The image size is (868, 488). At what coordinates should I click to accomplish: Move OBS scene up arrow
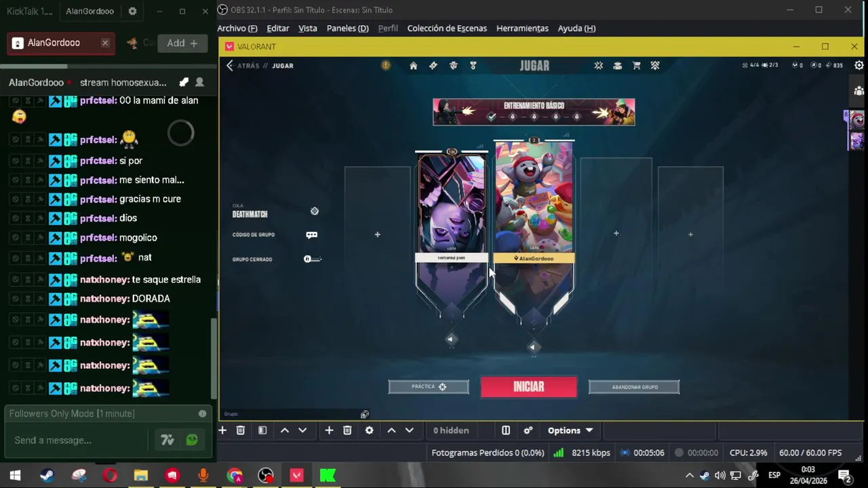(285, 430)
